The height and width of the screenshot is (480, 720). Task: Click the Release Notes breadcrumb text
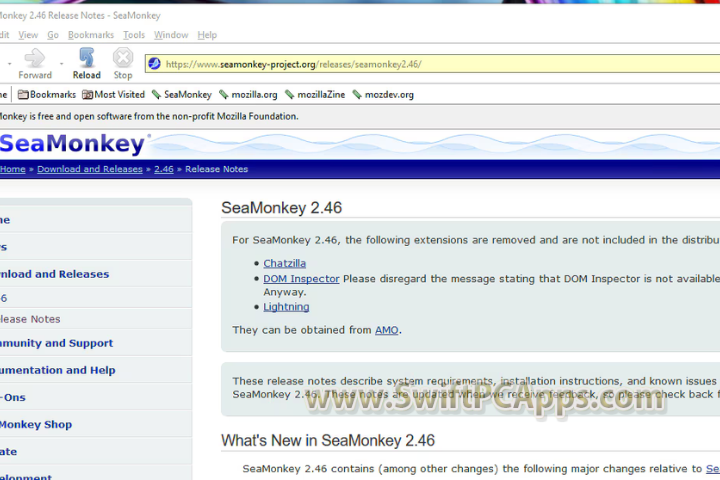(216, 169)
